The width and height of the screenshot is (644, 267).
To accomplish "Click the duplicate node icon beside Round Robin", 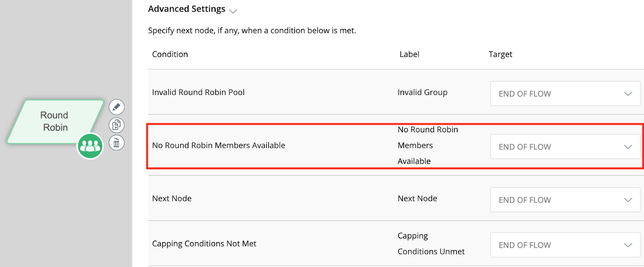I will 116,125.
